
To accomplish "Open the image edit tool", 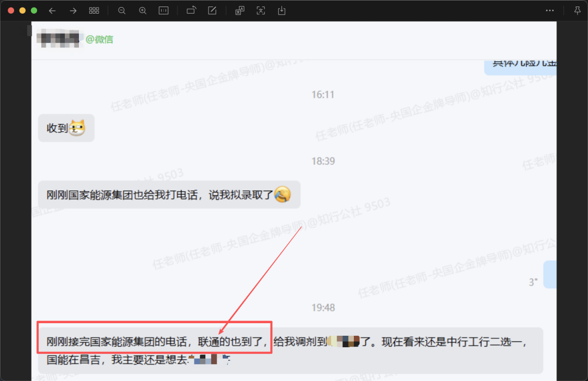I will [212, 10].
